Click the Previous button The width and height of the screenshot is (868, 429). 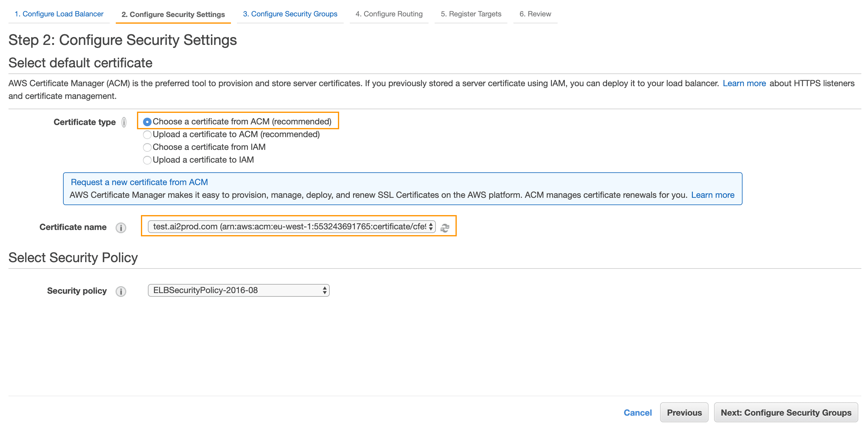(x=684, y=413)
